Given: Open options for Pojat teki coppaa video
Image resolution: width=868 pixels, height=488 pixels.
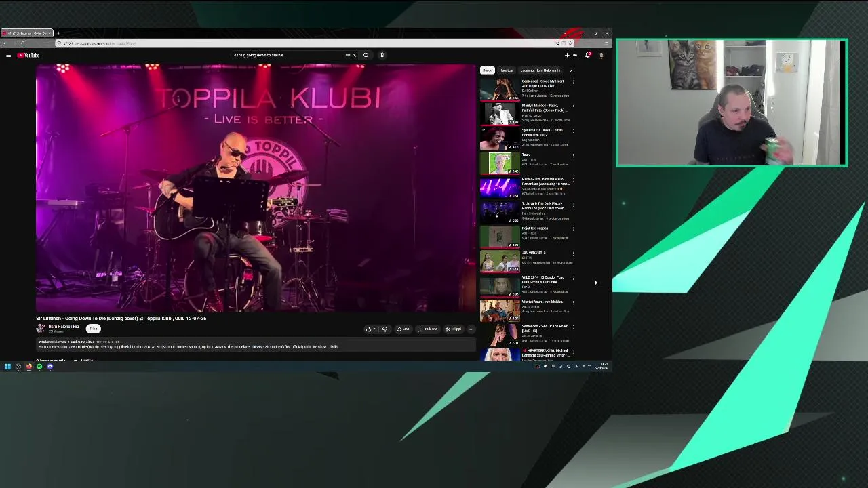Looking at the screenshot, I should [574, 229].
